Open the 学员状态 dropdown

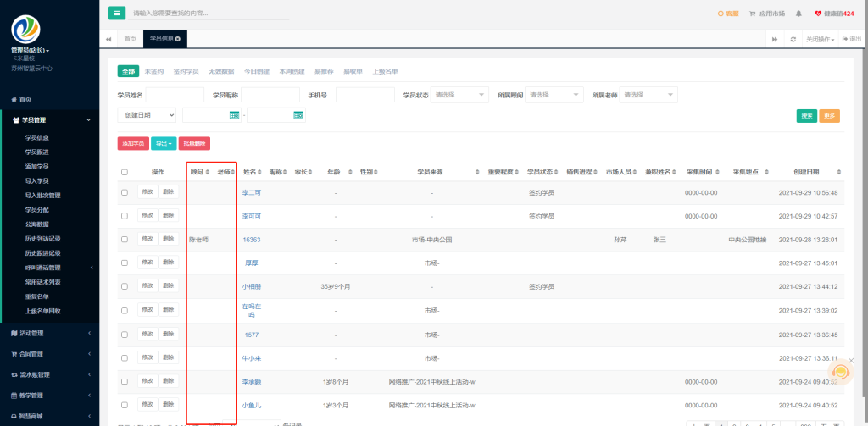pos(459,95)
